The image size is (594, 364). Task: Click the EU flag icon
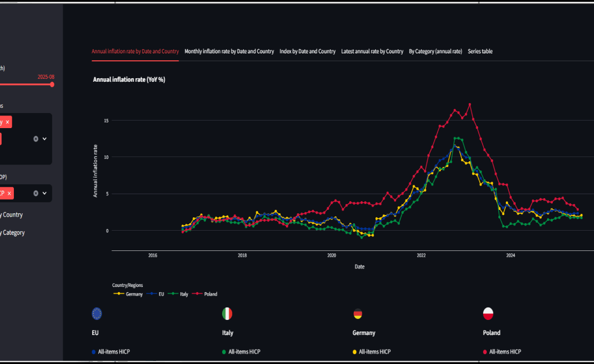(x=96, y=314)
